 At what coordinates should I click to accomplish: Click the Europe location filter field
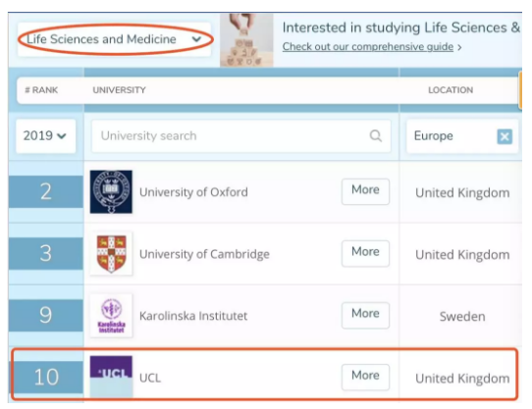(462, 136)
